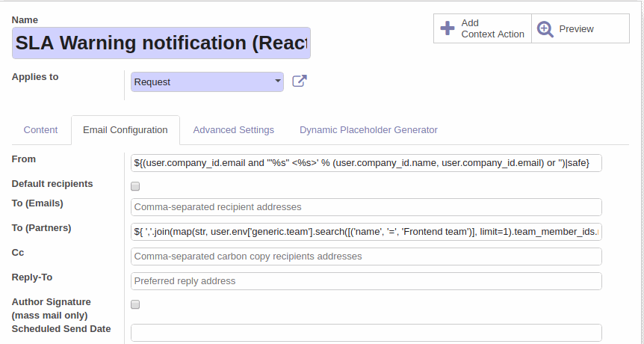Click the magnifier Preview icon

click(545, 29)
